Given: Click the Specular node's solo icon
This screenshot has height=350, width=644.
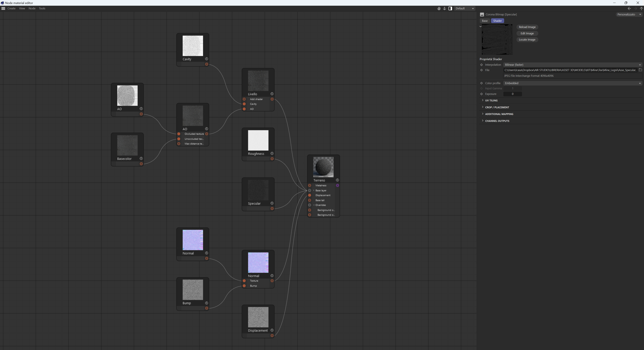Looking at the screenshot, I should [272, 203].
